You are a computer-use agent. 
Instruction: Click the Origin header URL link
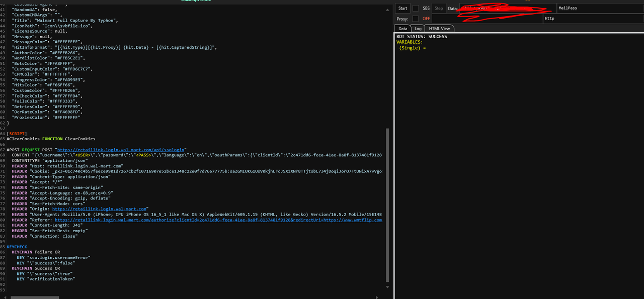100,209
